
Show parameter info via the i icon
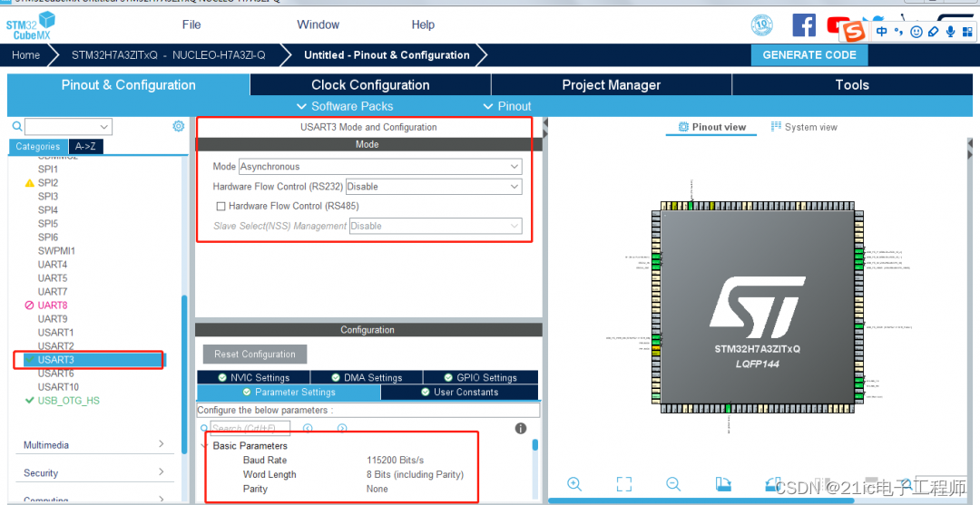click(521, 428)
